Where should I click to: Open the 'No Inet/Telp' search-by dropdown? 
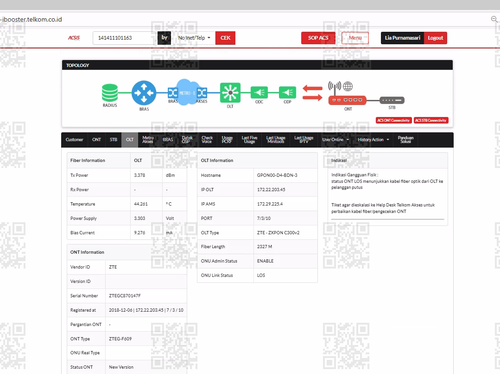194,38
